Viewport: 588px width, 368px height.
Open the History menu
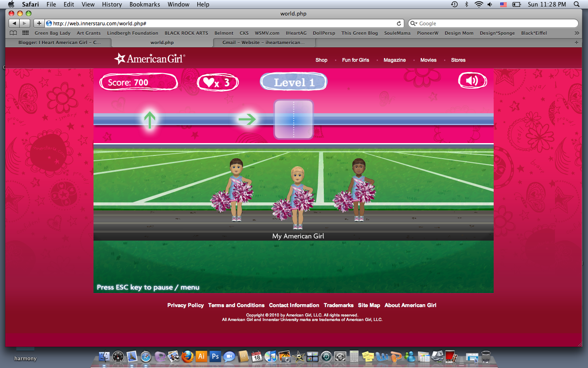[112, 4]
